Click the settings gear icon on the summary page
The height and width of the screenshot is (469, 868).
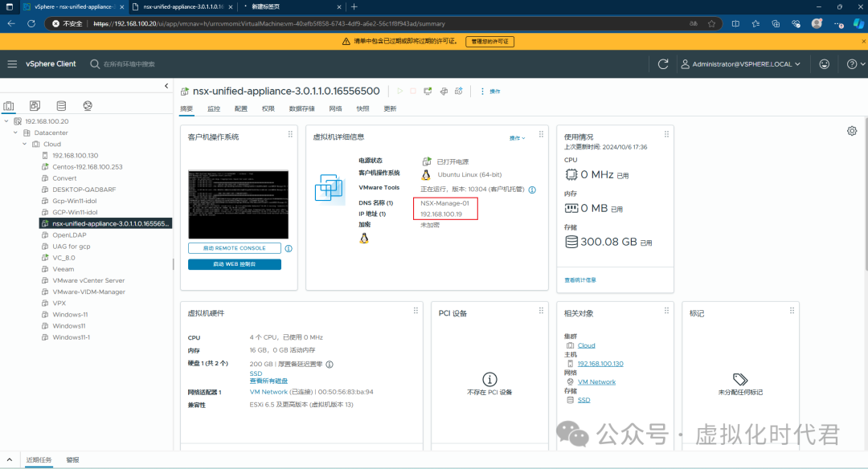click(x=852, y=131)
